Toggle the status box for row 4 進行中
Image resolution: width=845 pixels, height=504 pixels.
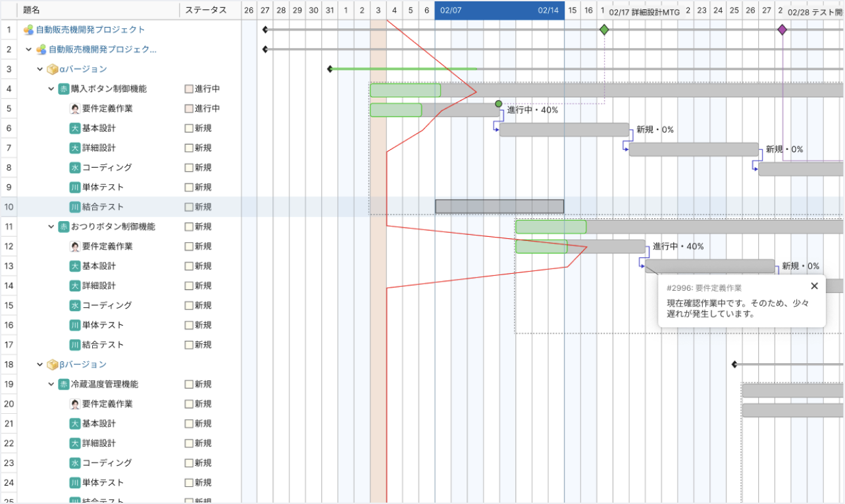point(189,89)
